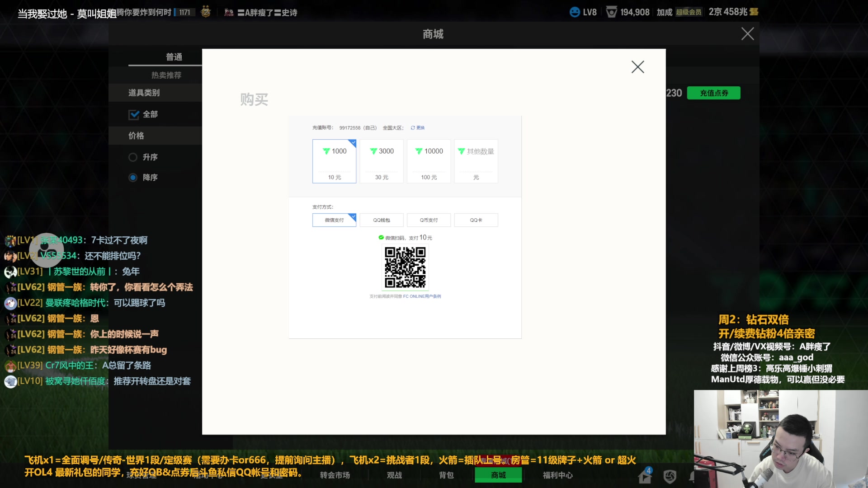Open the 转会市场 tab

coord(335,475)
